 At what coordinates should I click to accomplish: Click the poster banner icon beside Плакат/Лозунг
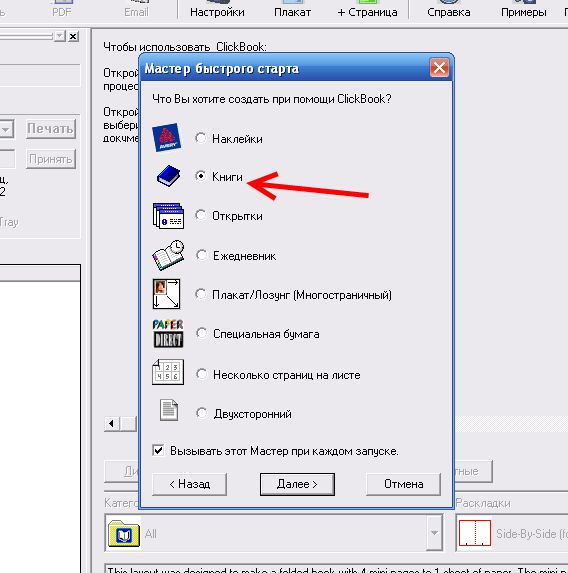(x=167, y=294)
